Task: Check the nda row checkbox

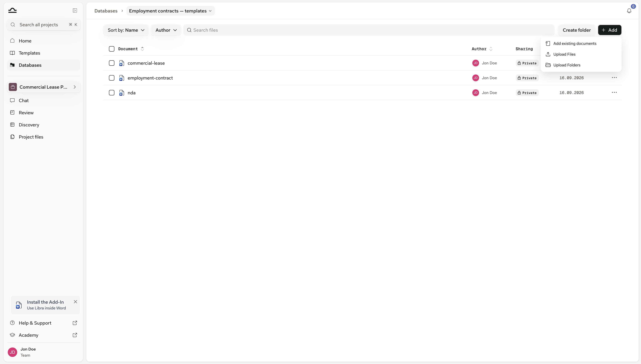Action: 112,93
